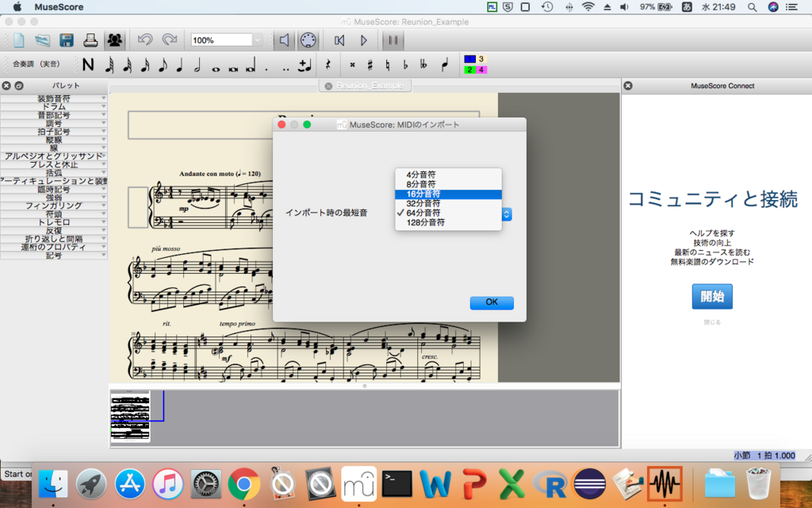
Task: Choose checked 64分音符 option
Action: 449,213
